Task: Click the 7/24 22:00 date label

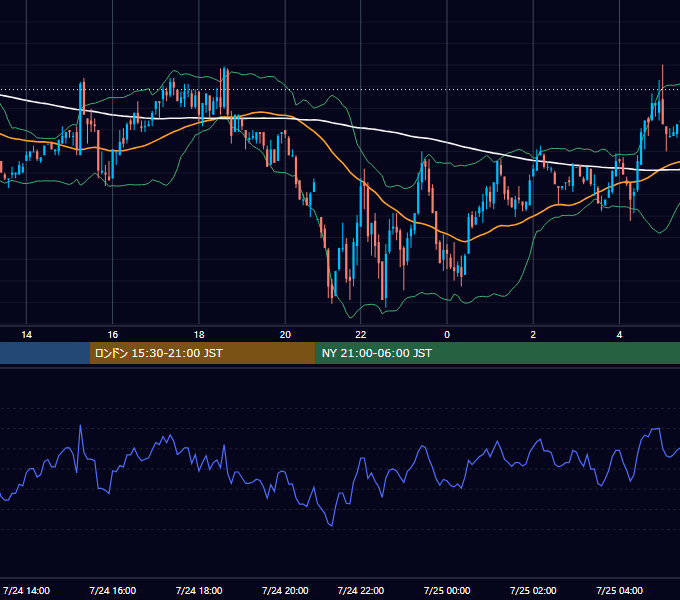Action: [x=361, y=590]
